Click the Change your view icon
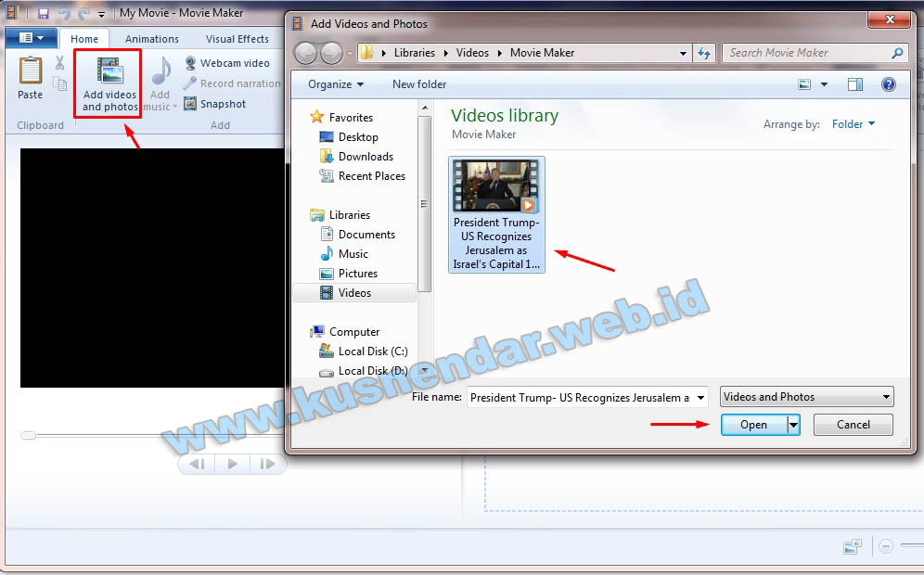Viewport: 924px width, 575px height. [804, 84]
